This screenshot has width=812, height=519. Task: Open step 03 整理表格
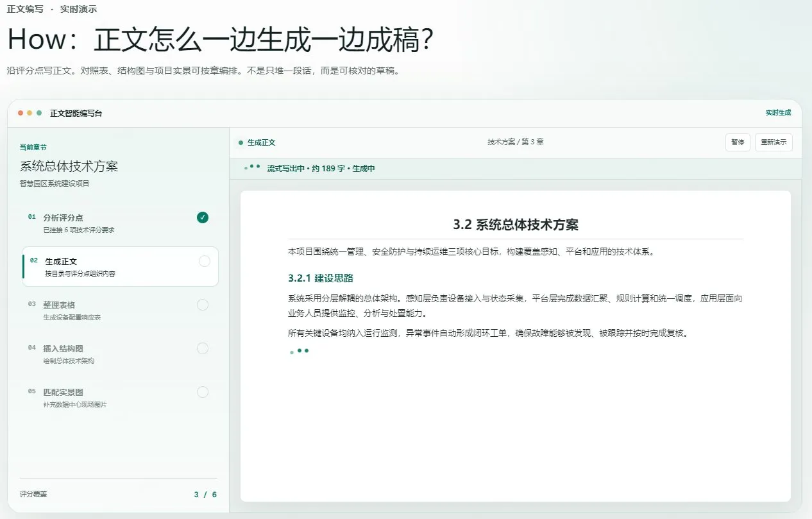click(x=119, y=311)
